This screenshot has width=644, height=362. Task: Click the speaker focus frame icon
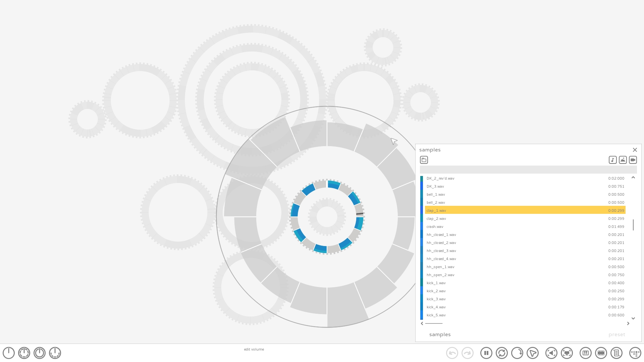pos(551,353)
